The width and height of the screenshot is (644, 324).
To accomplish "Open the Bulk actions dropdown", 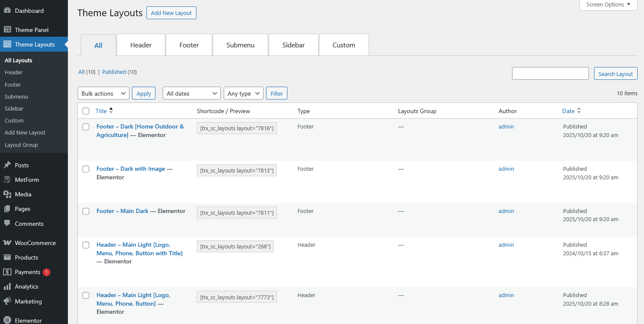I will (x=103, y=93).
